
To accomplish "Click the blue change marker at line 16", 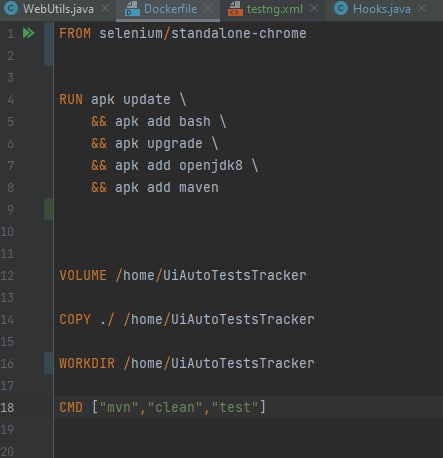I will [48, 363].
